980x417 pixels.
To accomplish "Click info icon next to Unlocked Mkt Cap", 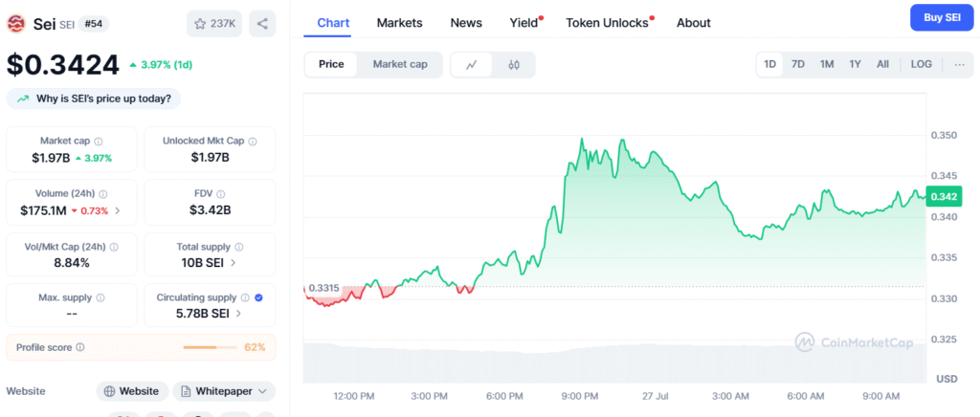I will (x=252, y=142).
